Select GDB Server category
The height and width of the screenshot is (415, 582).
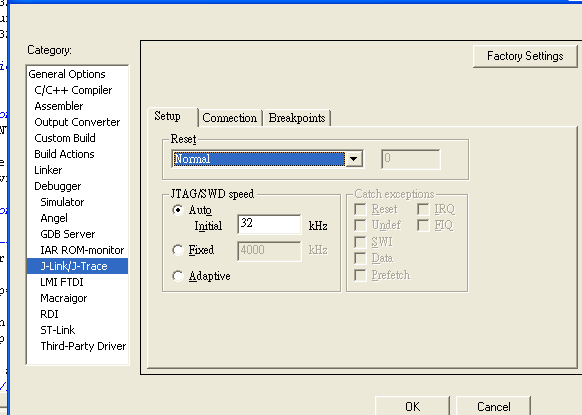(x=68, y=234)
